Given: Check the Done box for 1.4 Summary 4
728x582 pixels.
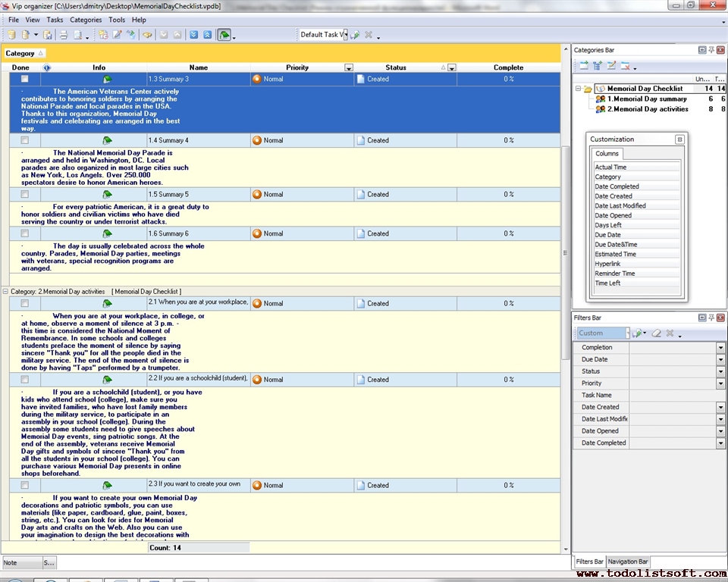Looking at the screenshot, I should click(25, 140).
